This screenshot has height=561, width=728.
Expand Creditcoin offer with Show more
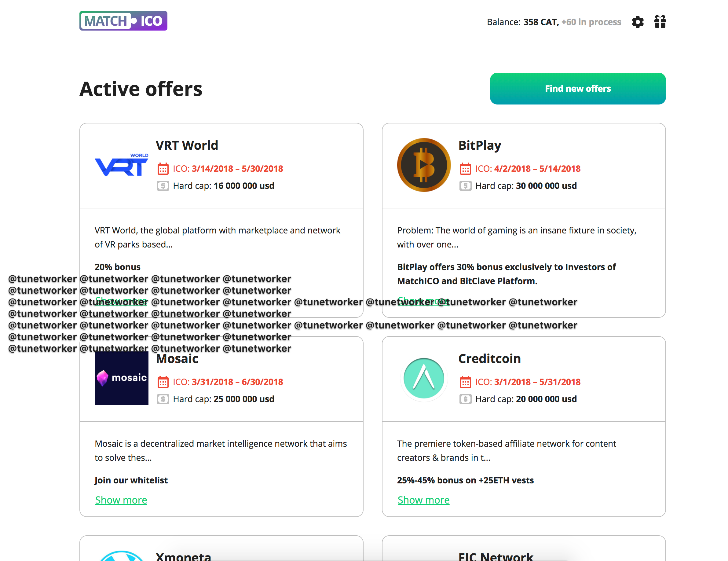(x=423, y=500)
